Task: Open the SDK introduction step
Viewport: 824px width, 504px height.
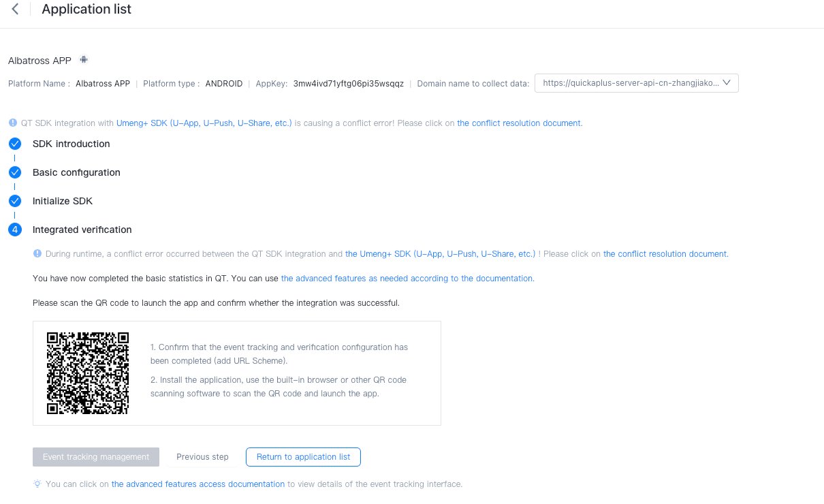Action: coord(72,144)
